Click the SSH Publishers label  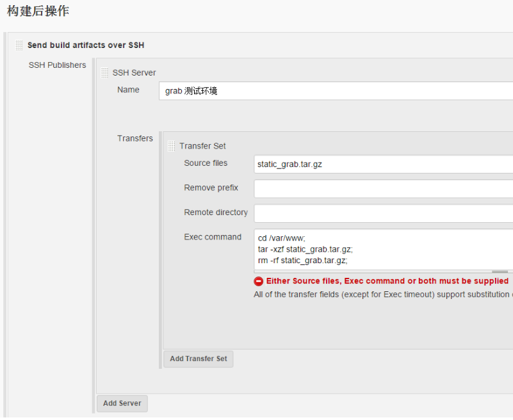pyautogui.click(x=57, y=65)
